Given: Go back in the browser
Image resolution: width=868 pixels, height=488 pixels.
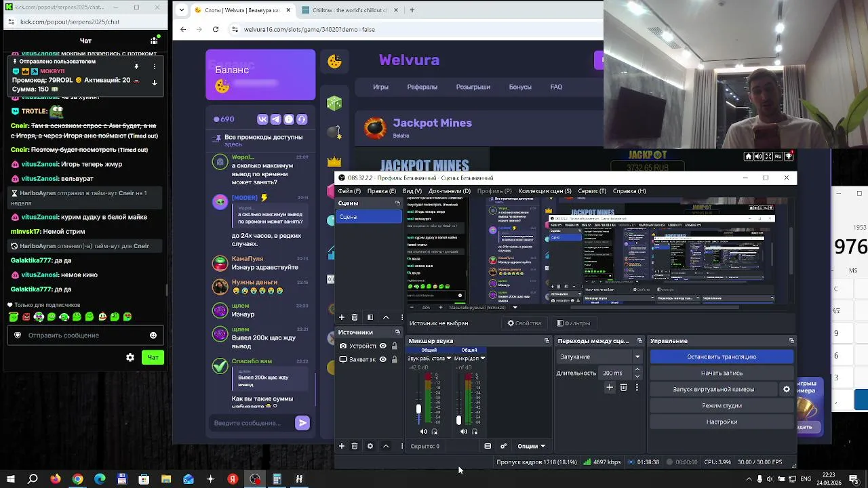Looking at the screenshot, I should click(183, 29).
